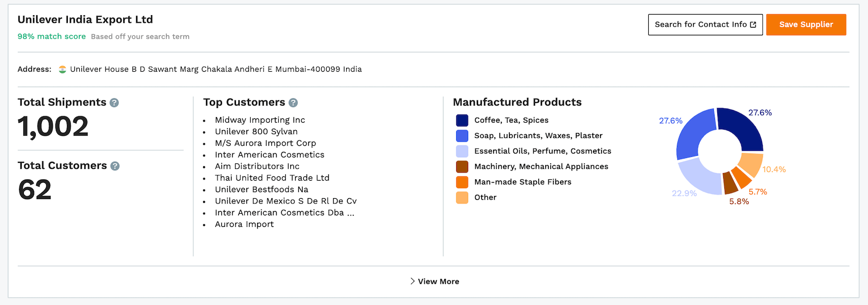868x305 pixels.
Task: Click the Top Customers help icon
Action: (293, 103)
